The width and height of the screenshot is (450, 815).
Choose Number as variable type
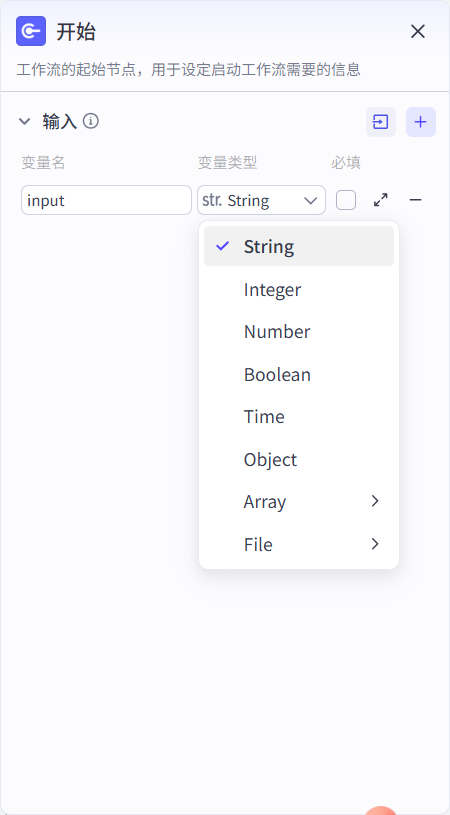click(x=299, y=332)
